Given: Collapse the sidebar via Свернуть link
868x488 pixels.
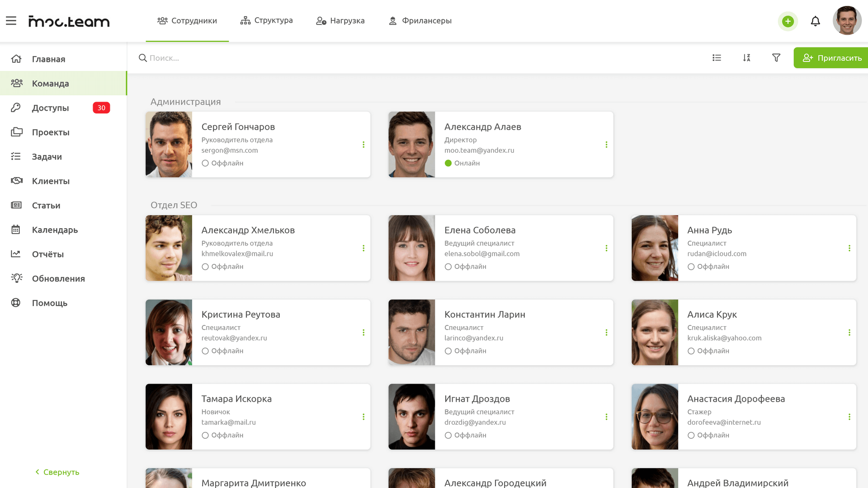Looking at the screenshot, I should pos(57,472).
